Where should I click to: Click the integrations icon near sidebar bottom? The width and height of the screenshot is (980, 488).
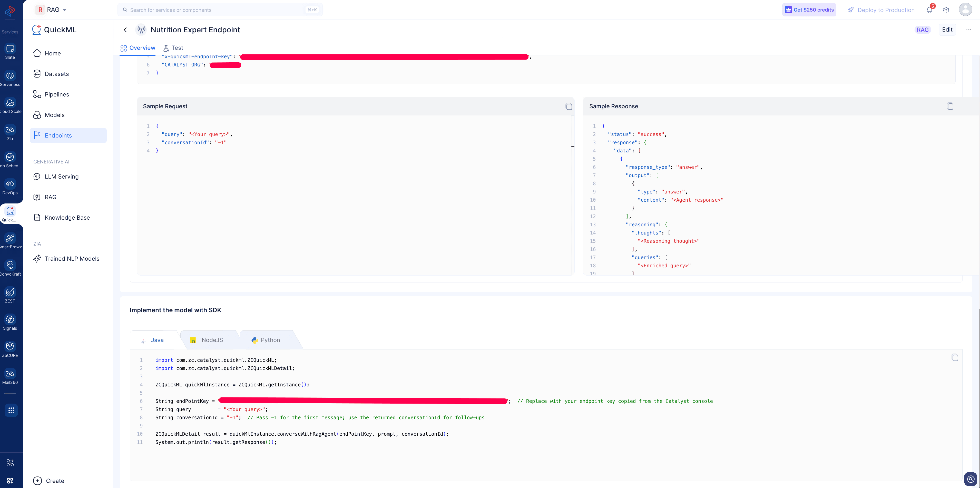tap(10, 463)
